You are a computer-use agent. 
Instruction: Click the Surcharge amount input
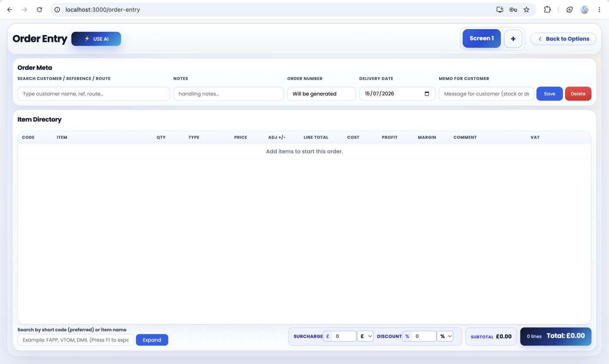344,336
